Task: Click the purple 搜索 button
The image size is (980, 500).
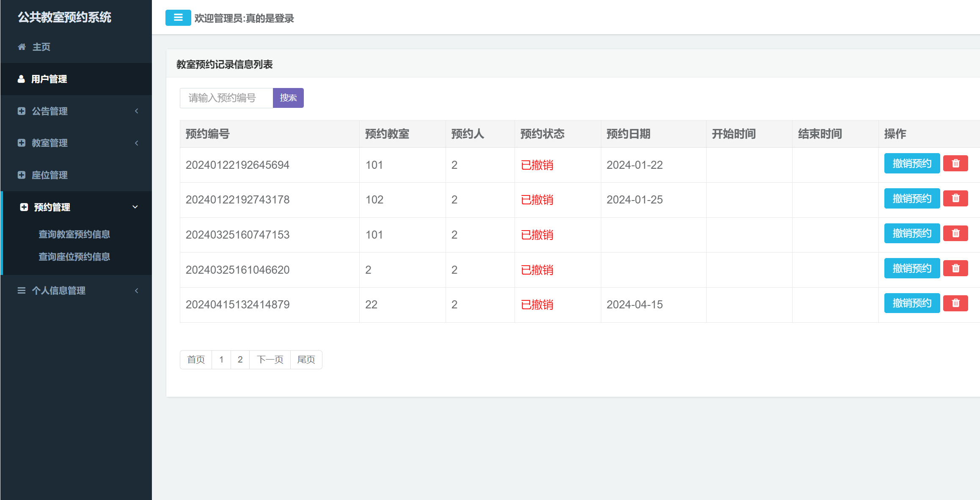Action: (288, 98)
